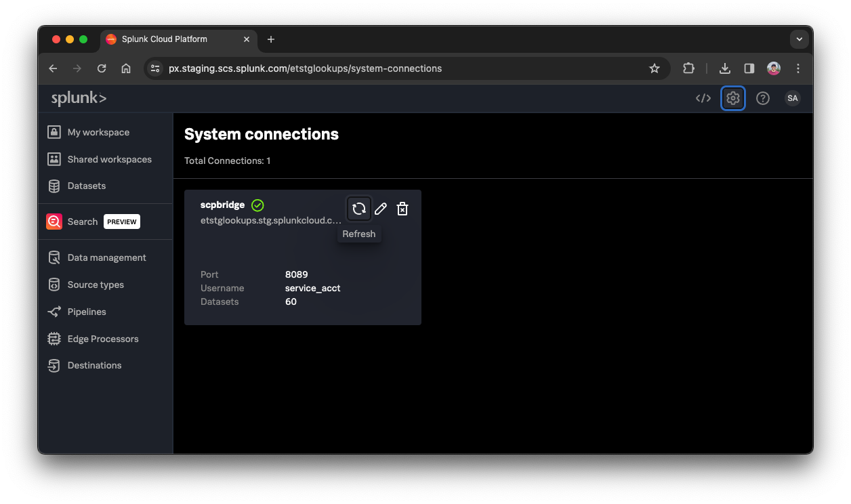Click the System connections heading
Viewport: 851px width, 504px height.
262,134
